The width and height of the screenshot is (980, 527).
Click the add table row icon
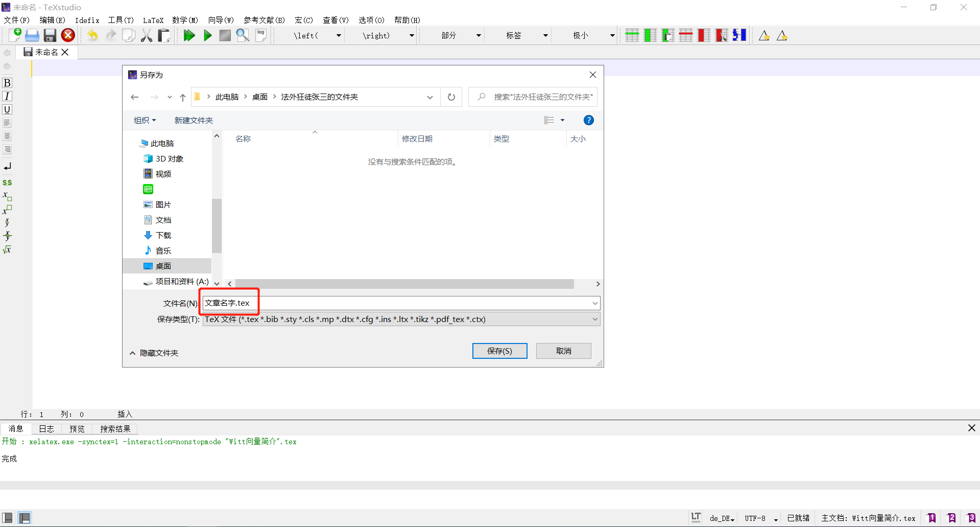[632, 35]
